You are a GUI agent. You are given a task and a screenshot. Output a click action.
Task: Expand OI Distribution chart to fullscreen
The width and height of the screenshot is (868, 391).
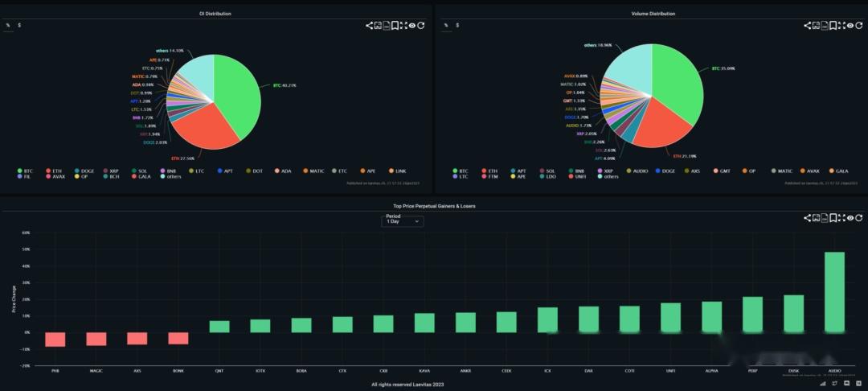[403, 26]
